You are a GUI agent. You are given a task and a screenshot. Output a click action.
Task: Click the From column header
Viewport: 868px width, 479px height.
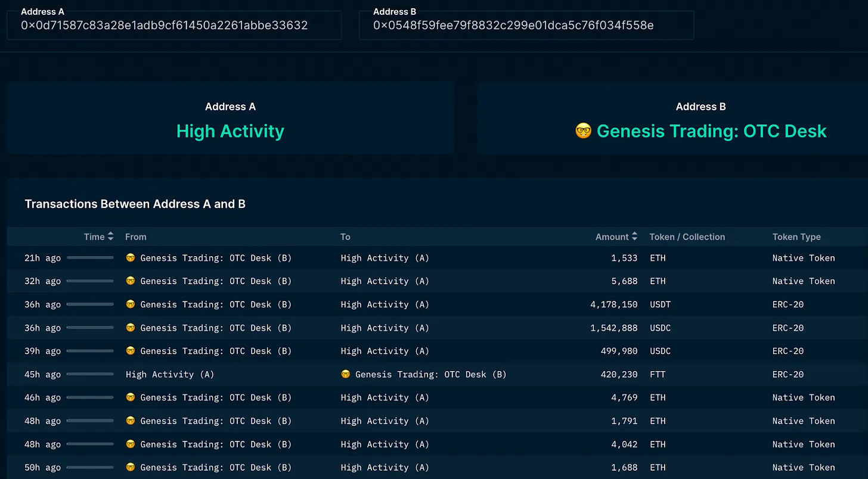pos(136,237)
